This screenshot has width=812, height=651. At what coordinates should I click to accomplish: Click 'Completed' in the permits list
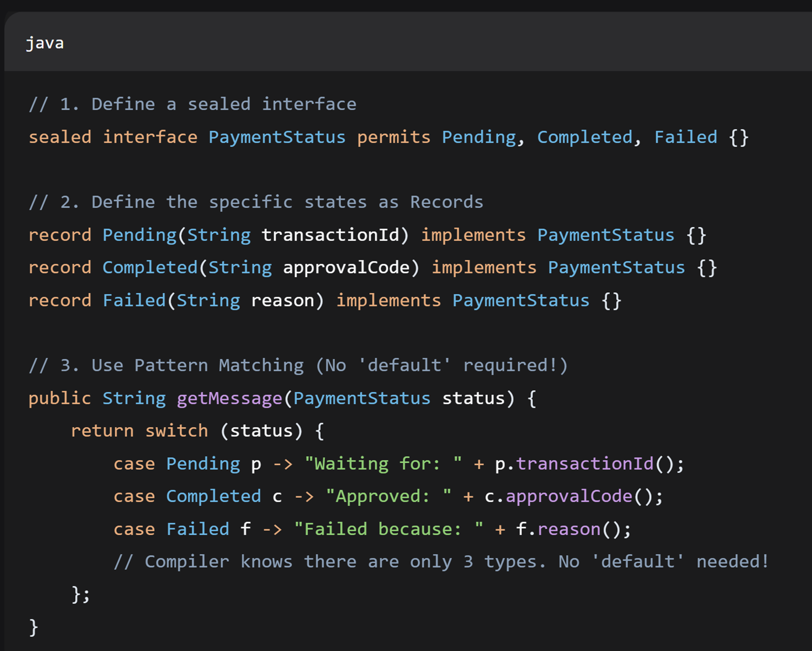coord(584,137)
